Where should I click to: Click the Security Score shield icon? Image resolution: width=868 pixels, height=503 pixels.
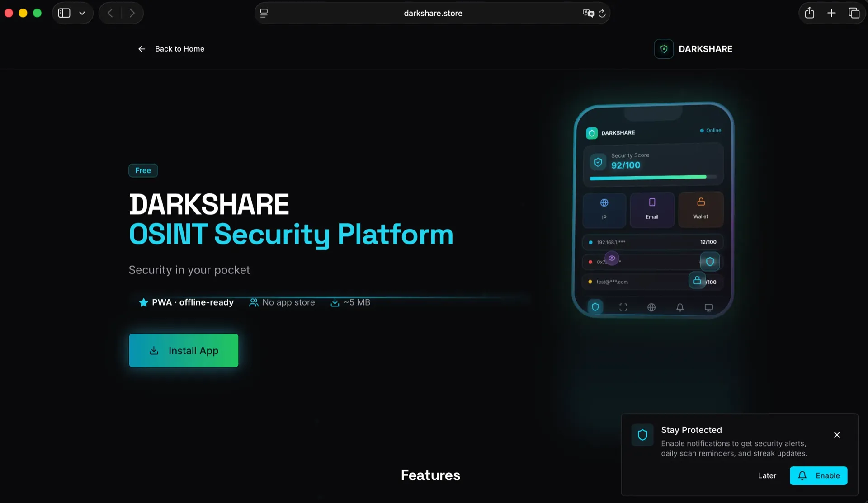(598, 162)
